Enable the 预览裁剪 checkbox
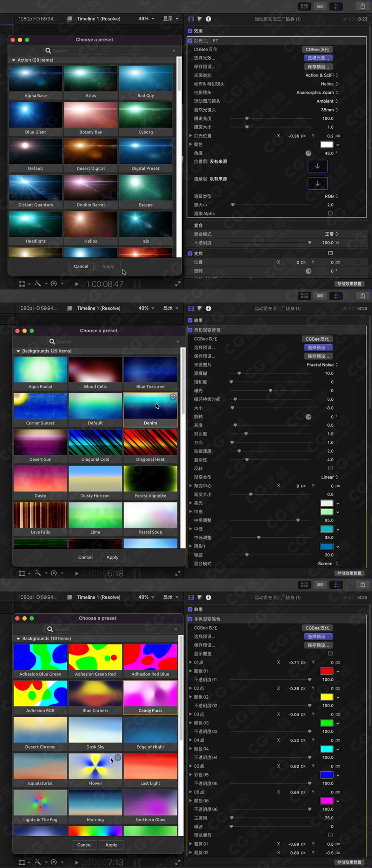The image size is (372, 868). [x=330, y=835]
